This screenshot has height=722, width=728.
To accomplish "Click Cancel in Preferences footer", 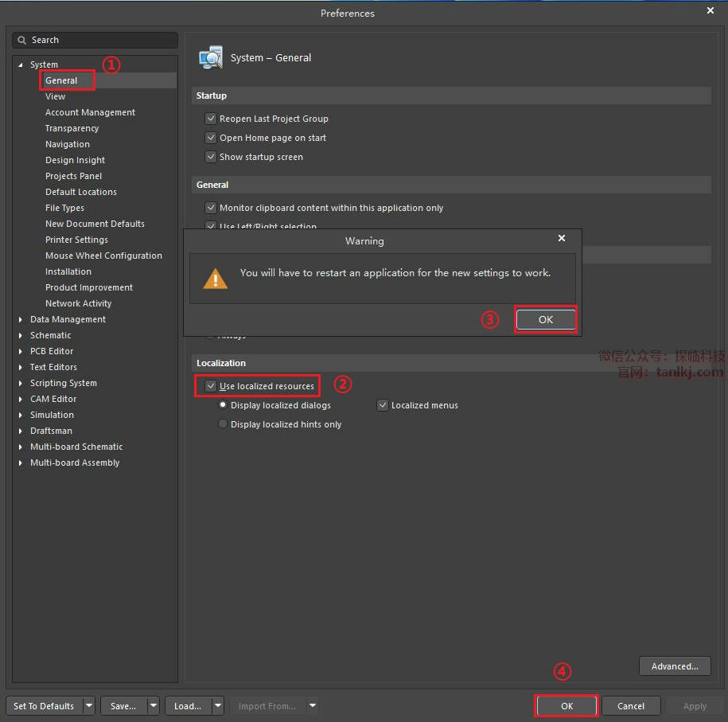I will click(630, 706).
